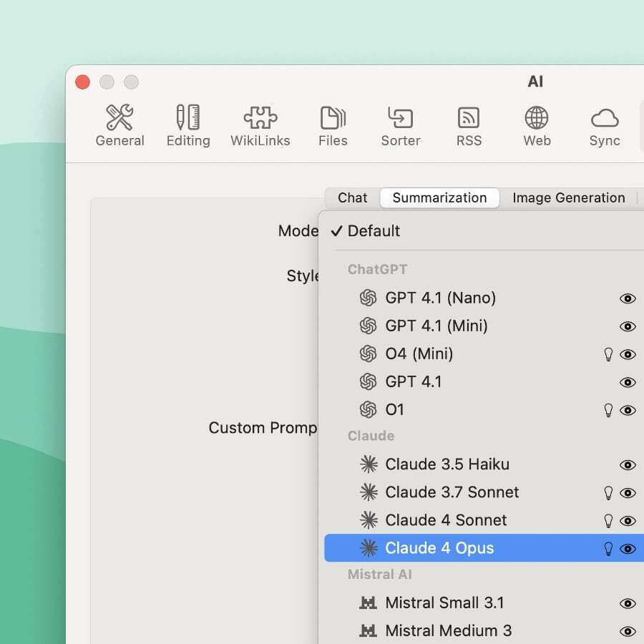Click the Mistral logo beside Small 3.1
This screenshot has height=644, width=644.
[x=368, y=603]
